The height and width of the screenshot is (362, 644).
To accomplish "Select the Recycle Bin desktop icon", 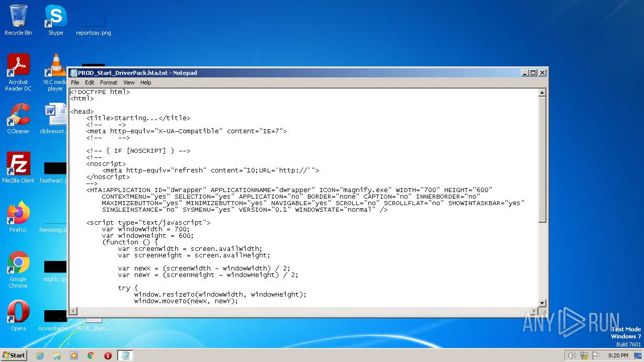I will [18, 20].
